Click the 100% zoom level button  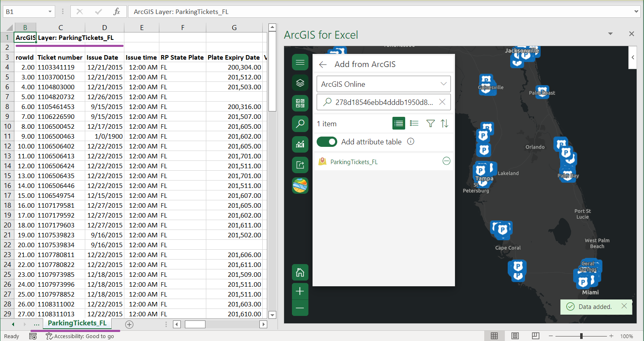627,336
